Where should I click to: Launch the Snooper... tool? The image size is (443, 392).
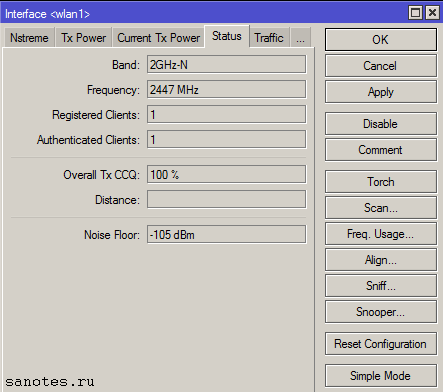click(x=381, y=312)
